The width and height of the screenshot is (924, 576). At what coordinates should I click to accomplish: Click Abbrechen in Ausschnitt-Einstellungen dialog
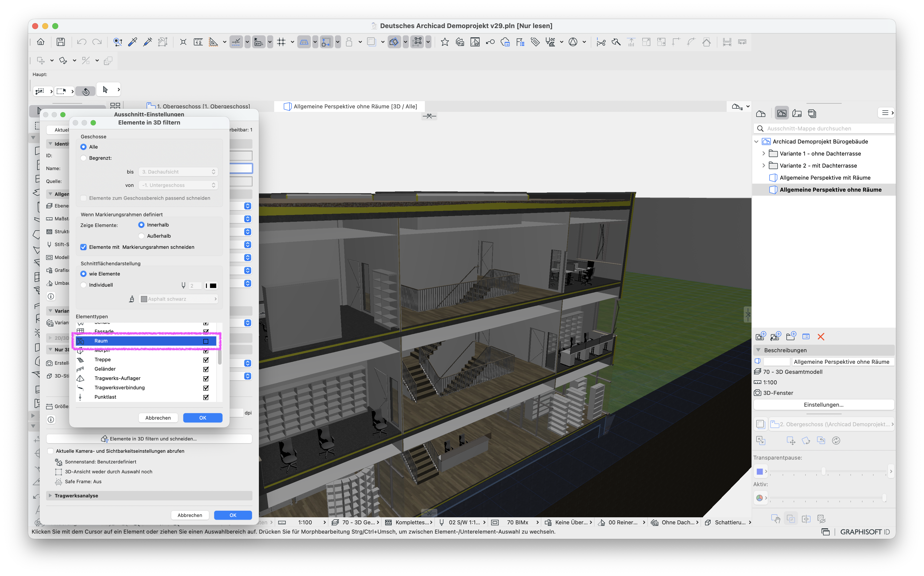[x=190, y=515]
